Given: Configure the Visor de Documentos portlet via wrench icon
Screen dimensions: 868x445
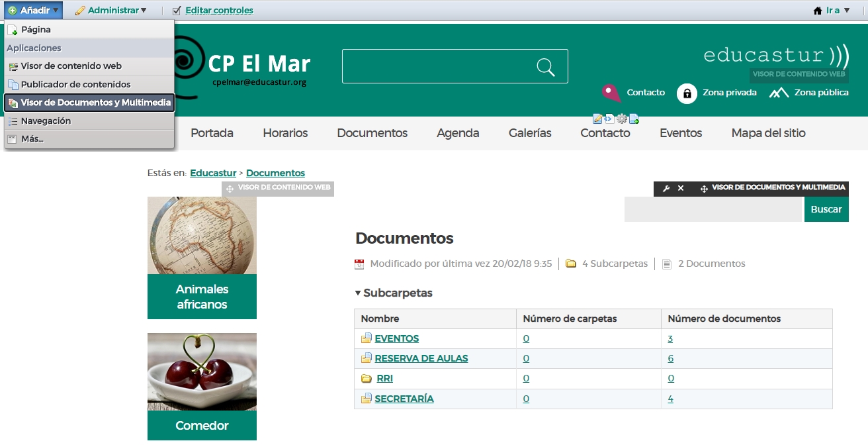Looking at the screenshot, I should pos(667,189).
